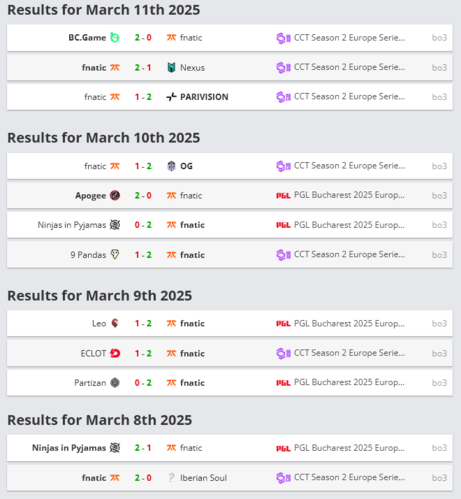Open the 1-2 score of fnatic vs OG
This screenshot has width=461, height=499.
(x=143, y=166)
